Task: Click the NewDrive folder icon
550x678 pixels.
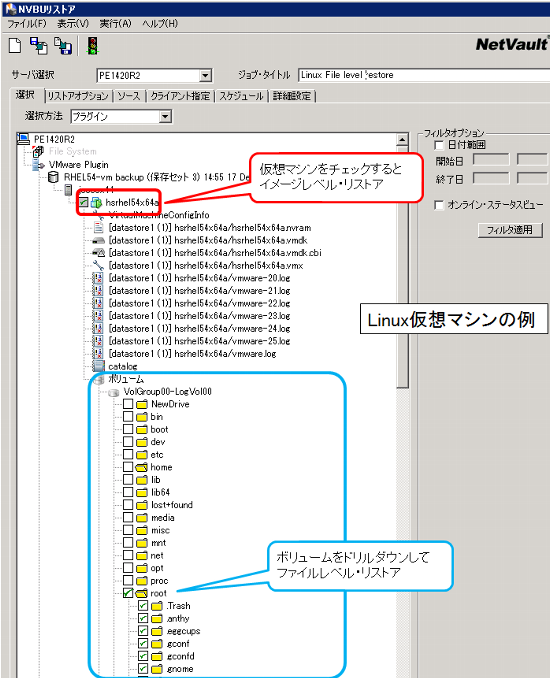Action: click(x=142, y=404)
